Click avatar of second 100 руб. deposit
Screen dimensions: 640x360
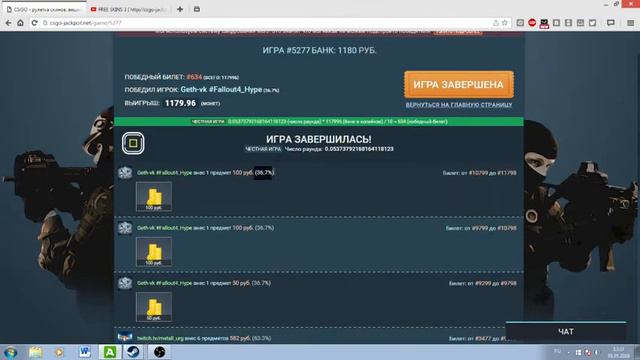click(x=125, y=228)
